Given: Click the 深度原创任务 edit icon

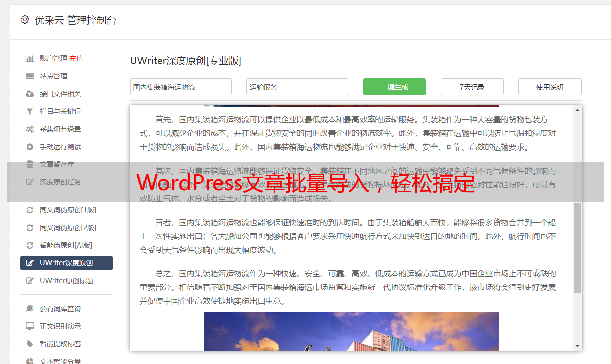Looking at the screenshot, I should click(x=30, y=182).
